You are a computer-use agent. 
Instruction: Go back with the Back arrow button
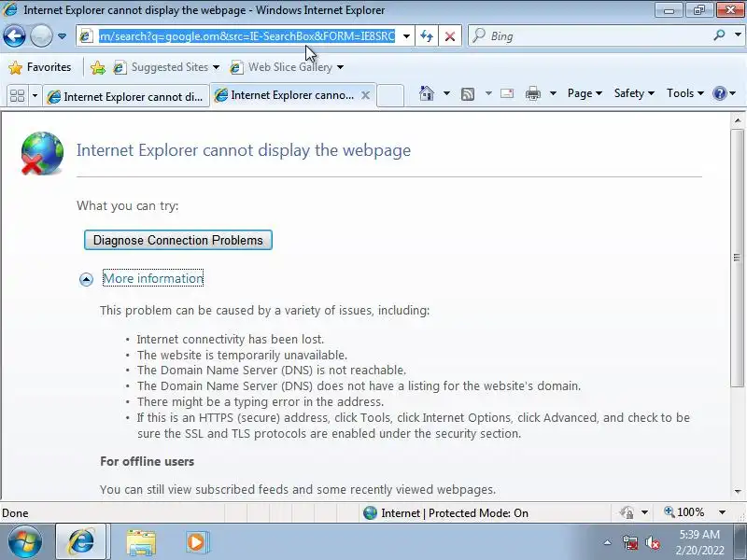14,35
